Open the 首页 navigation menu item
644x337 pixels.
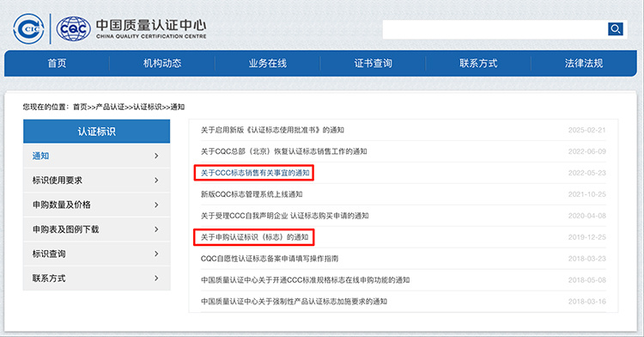pyautogui.click(x=57, y=64)
